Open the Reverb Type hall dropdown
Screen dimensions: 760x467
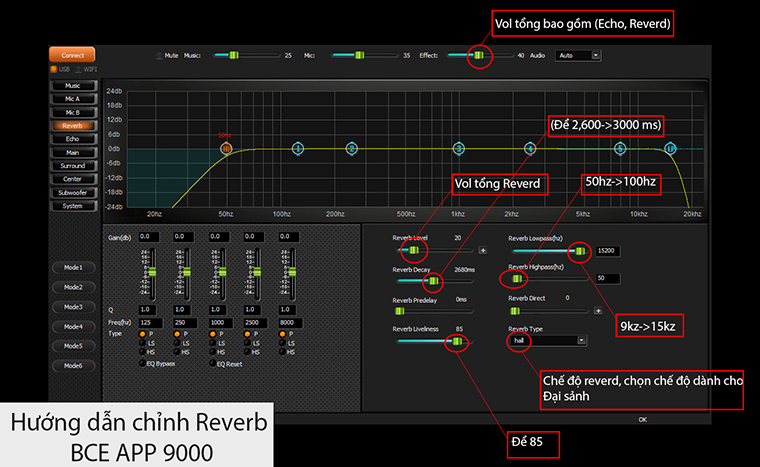[x=549, y=340]
